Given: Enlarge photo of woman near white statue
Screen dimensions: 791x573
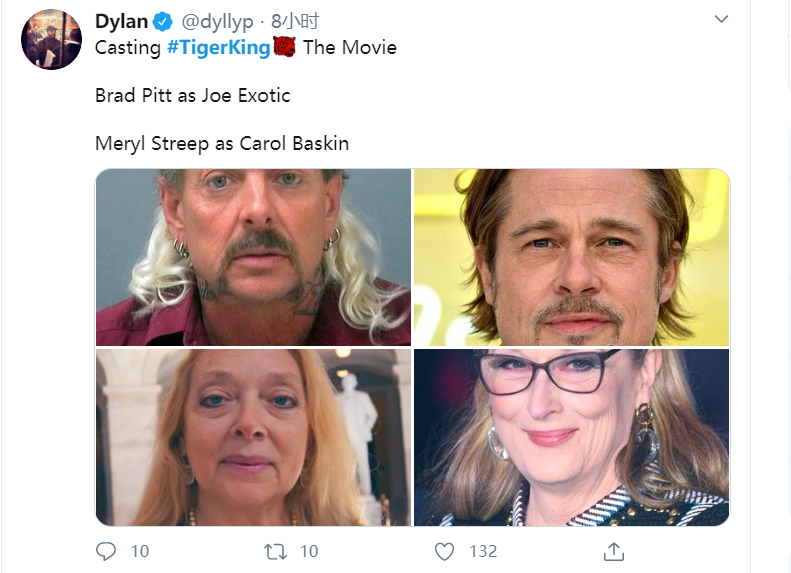Looking at the screenshot, I should tap(253, 437).
